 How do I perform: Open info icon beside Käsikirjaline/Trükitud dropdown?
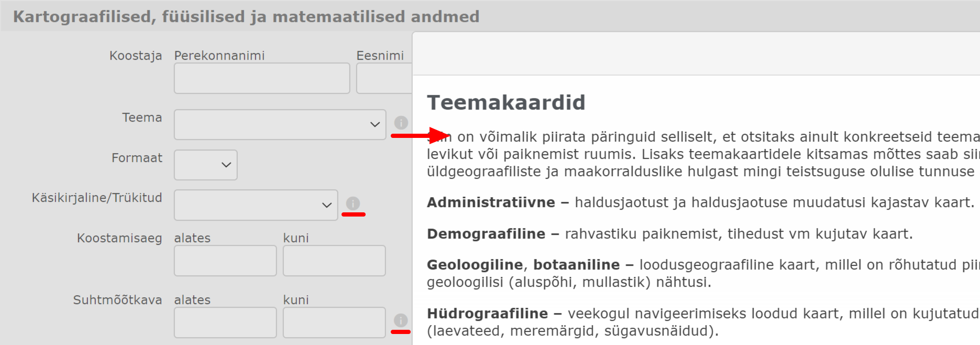click(x=353, y=203)
